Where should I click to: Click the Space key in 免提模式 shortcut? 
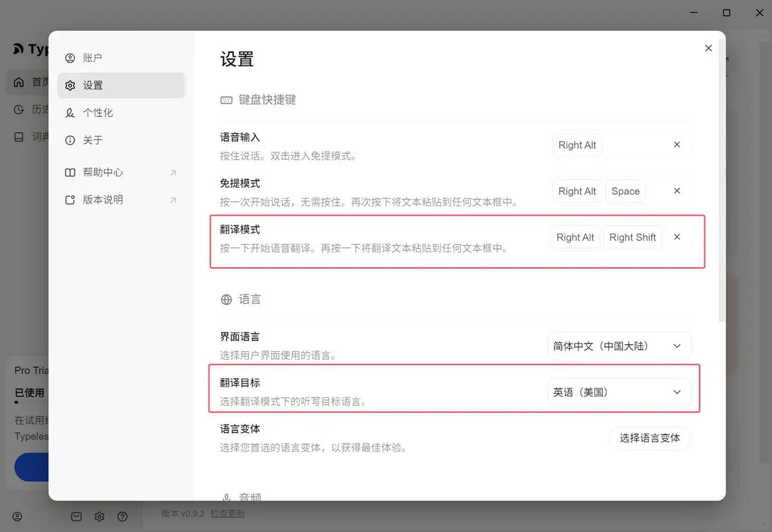pyautogui.click(x=625, y=191)
